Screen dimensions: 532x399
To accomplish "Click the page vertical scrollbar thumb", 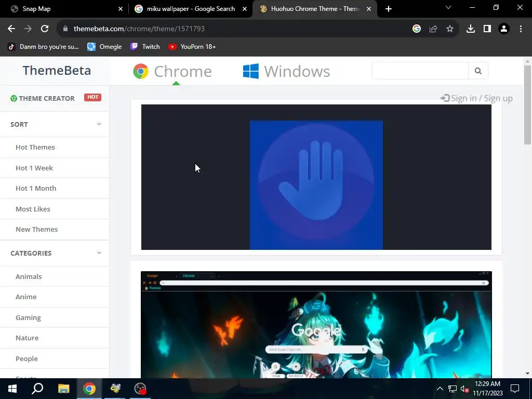I will 527,104.
